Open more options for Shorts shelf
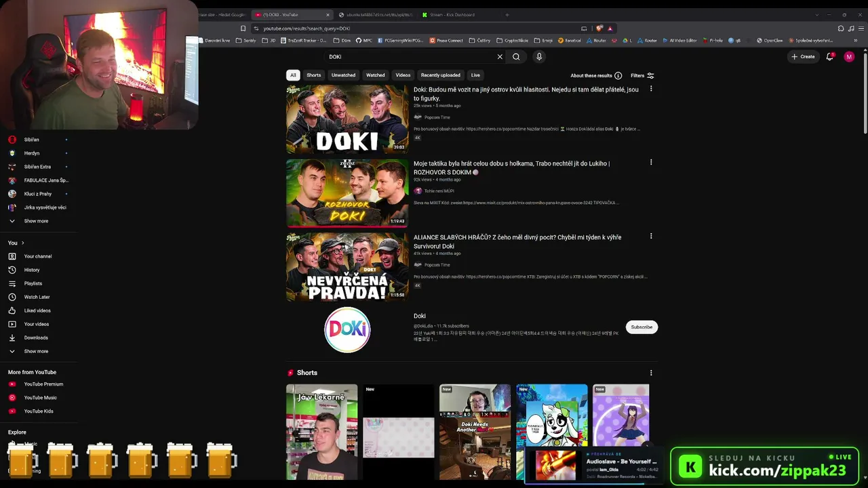Image resolution: width=868 pixels, height=488 pixels. [x=651, y=373]
